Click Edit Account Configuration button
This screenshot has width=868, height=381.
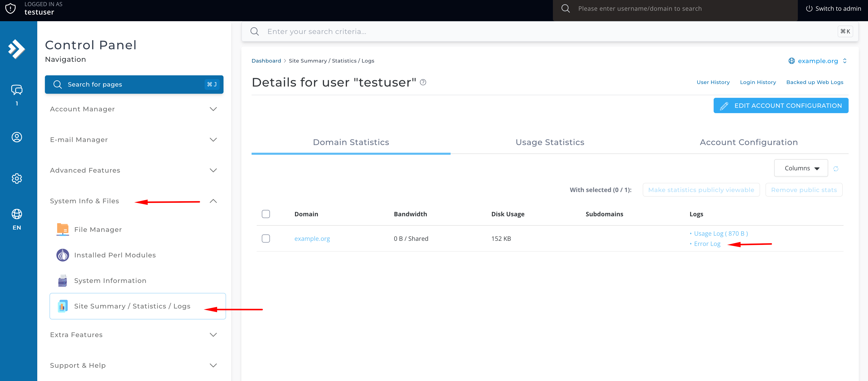pyautogui.click(x=781, y=105)
